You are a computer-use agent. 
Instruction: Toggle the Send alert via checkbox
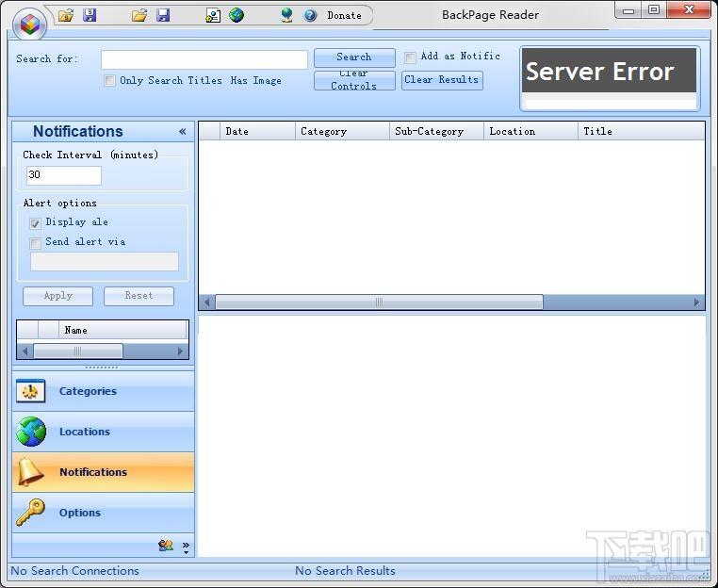[35, 243]
